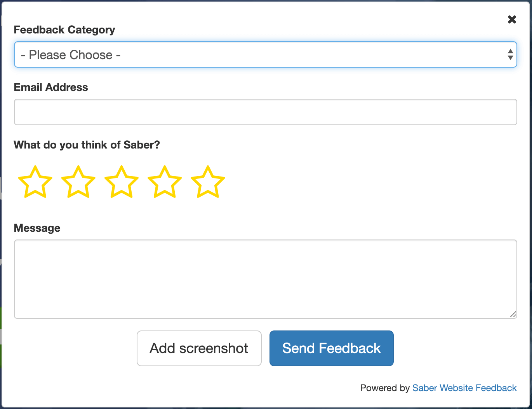Click inside the Message text area
The width and height of the screenshot is (532, 409).
(265, 279)
